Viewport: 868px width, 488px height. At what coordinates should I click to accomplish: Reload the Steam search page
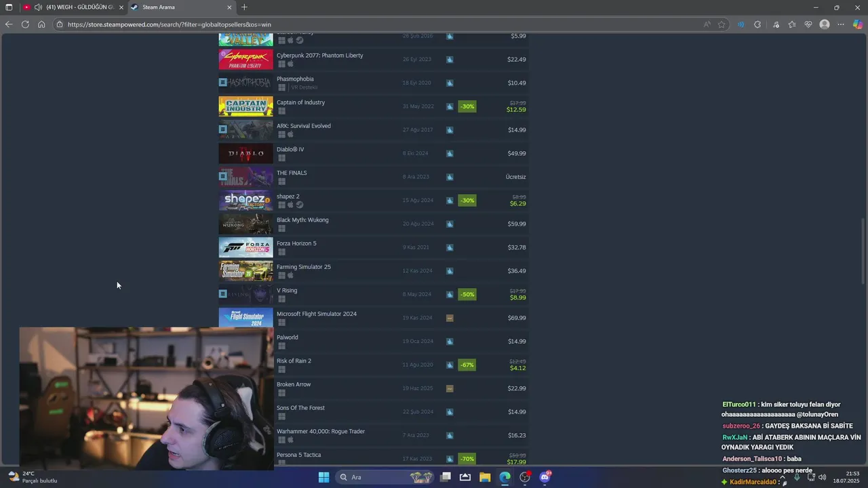[25, 24]
